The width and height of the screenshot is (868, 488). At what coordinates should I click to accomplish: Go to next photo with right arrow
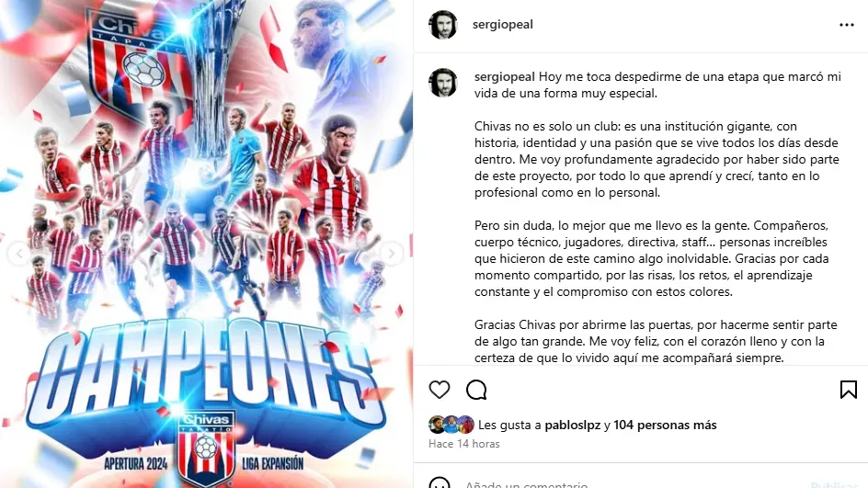(392, 254)
